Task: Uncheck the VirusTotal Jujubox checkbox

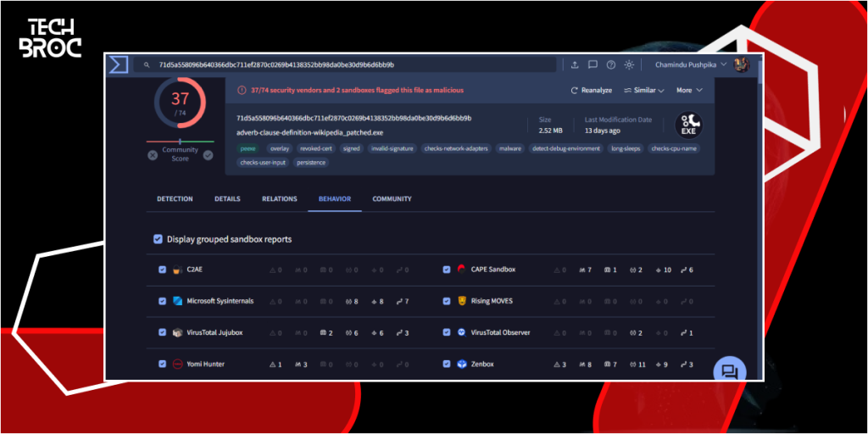Action: tap(162, 332)
